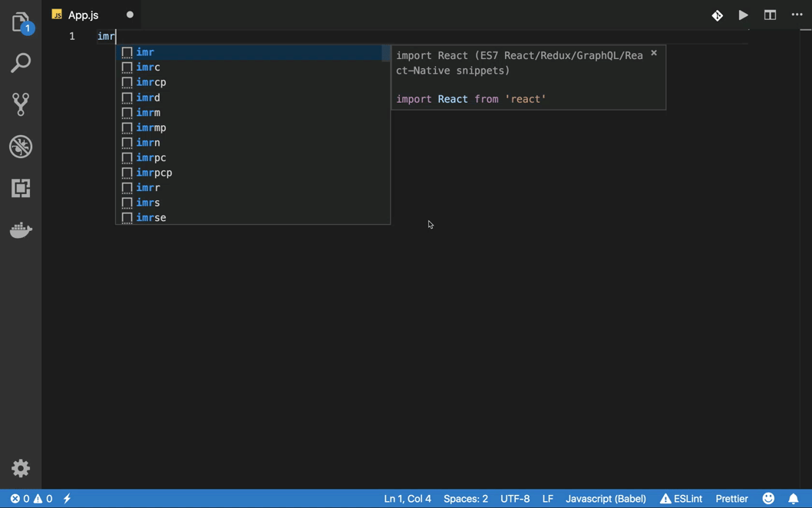Click import React from 'react' preview text

click(x=470, y=99)
